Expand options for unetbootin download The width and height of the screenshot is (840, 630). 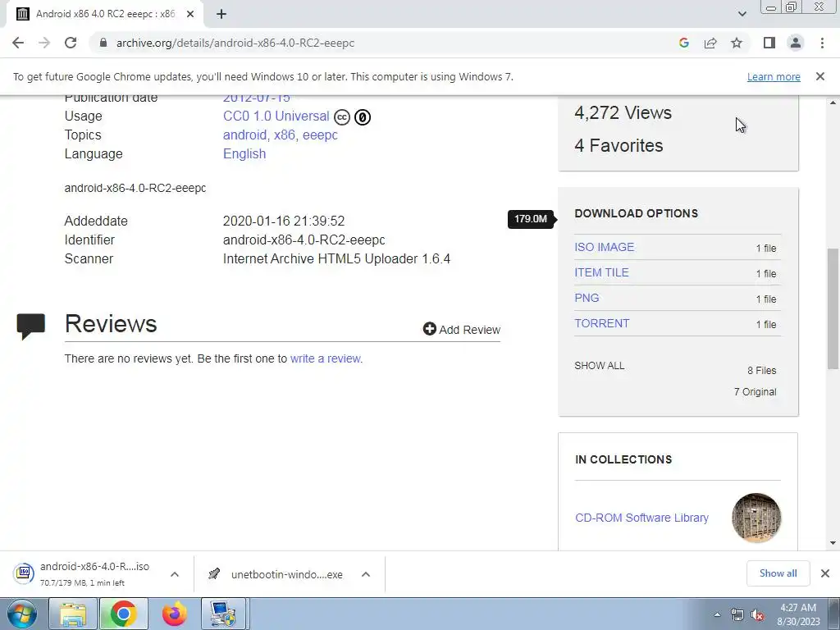pos(366,574)
